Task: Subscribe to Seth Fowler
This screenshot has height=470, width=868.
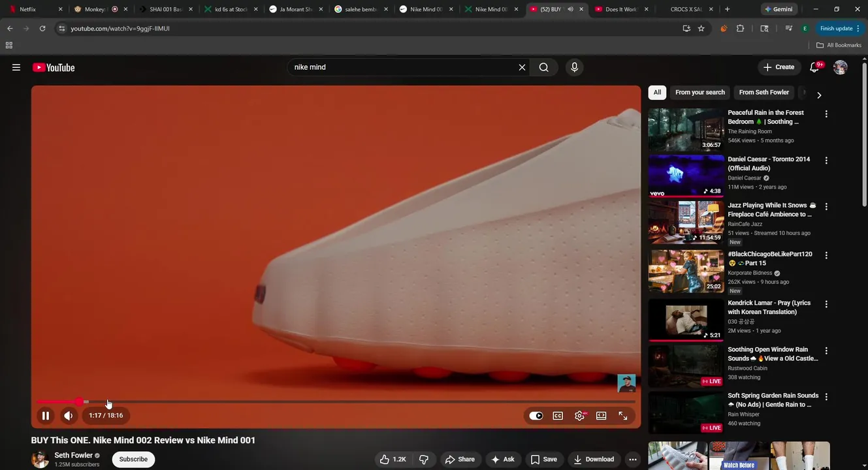Action: click(133, 459)
